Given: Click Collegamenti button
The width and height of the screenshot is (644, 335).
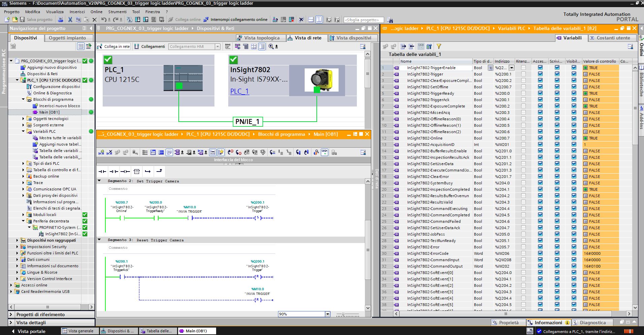Looking at the screenshot, I should [149, 47].
